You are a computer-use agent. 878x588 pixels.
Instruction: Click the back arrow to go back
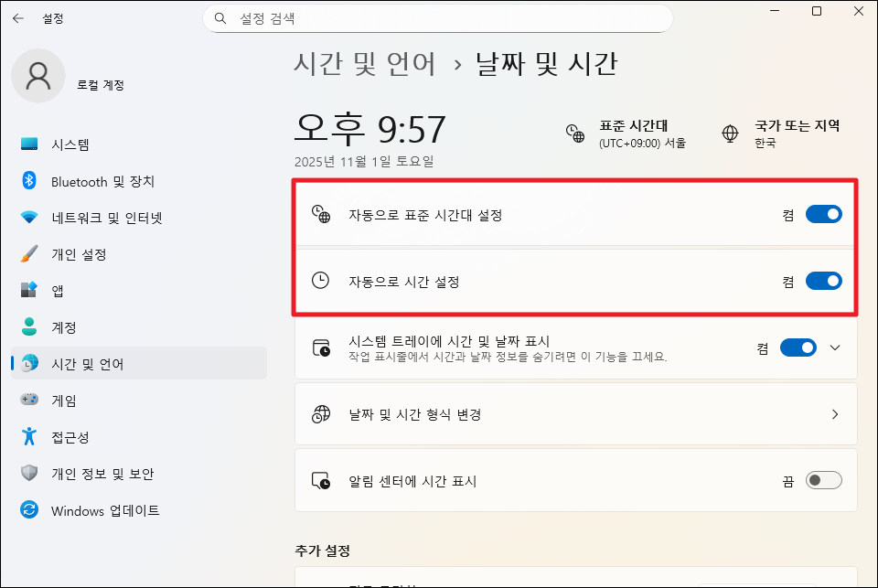[19, 17]
